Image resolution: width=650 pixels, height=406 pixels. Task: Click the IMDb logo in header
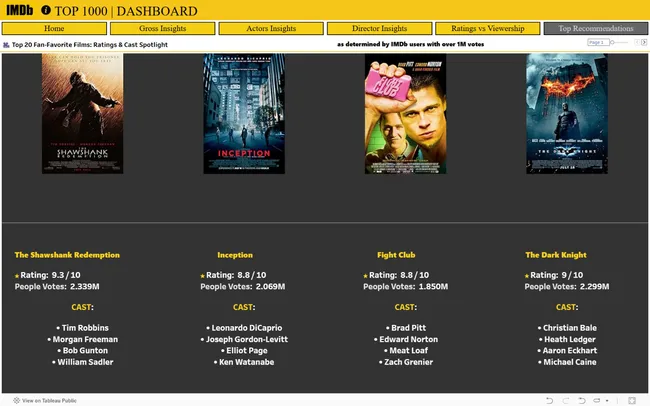[19, 10]
